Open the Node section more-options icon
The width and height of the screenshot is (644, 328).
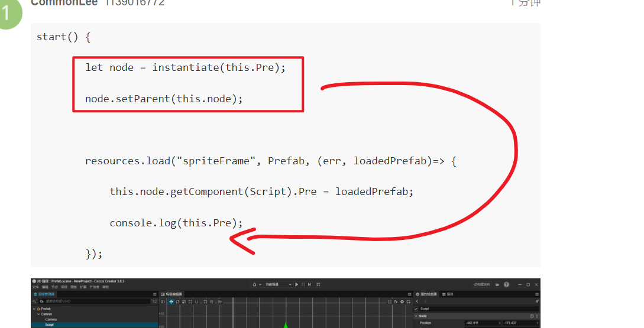537,316
